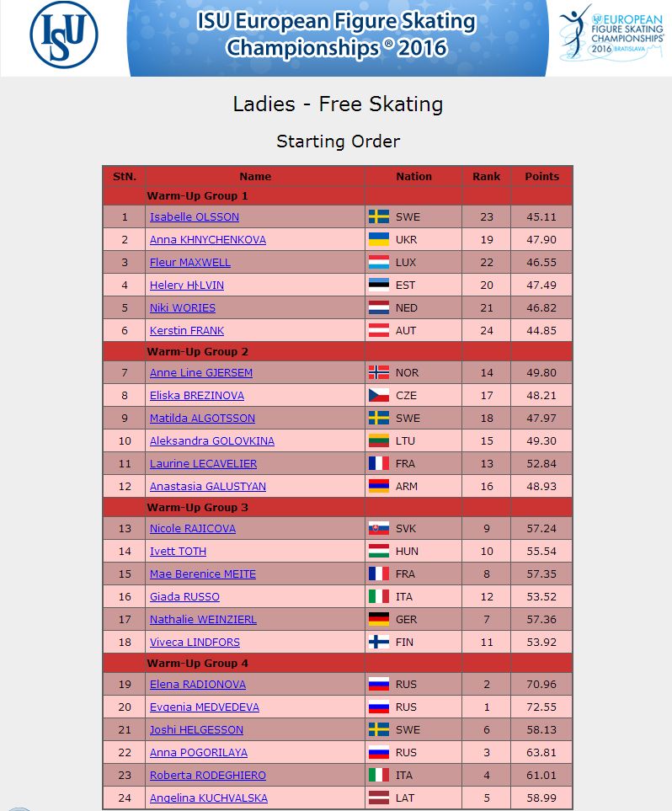Viewport: 672px width, 811px height.
Task: Click the Czech flag beside CZE
Action: [379, 395]
